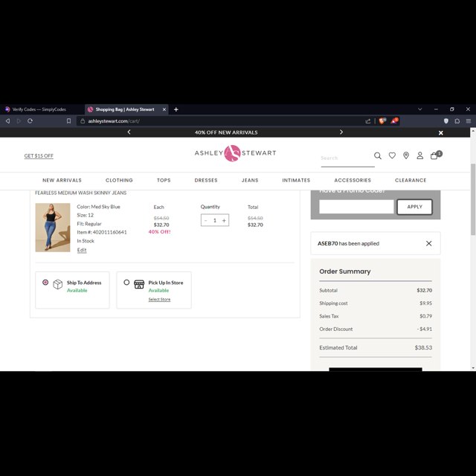This screenshot has height=476, width=476.
Task: Click the Ashley Stewart logo
Action: (x=235, y=153)
